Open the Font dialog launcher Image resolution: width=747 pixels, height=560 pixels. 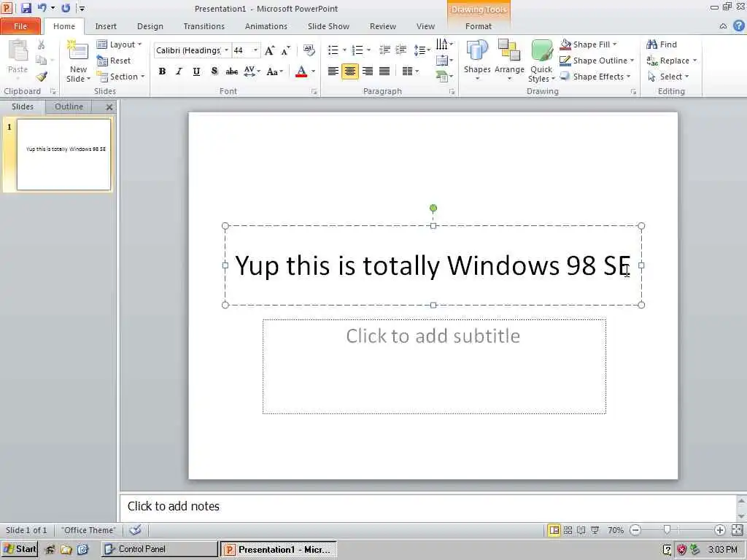(x=314, y=91)
